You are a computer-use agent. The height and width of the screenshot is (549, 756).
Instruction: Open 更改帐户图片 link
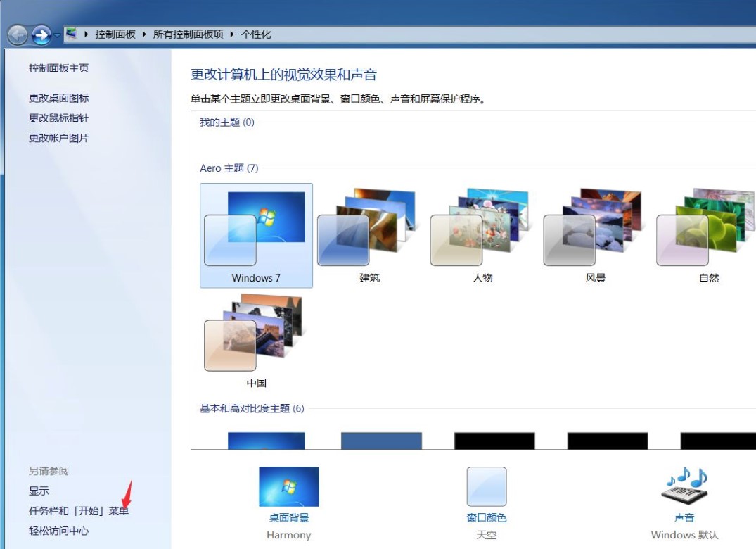tap(59, 138)
